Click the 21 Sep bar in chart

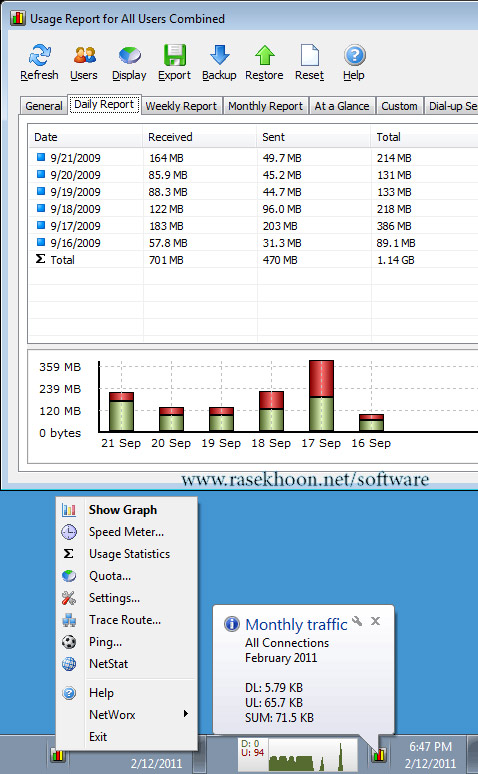coord(121,412)
